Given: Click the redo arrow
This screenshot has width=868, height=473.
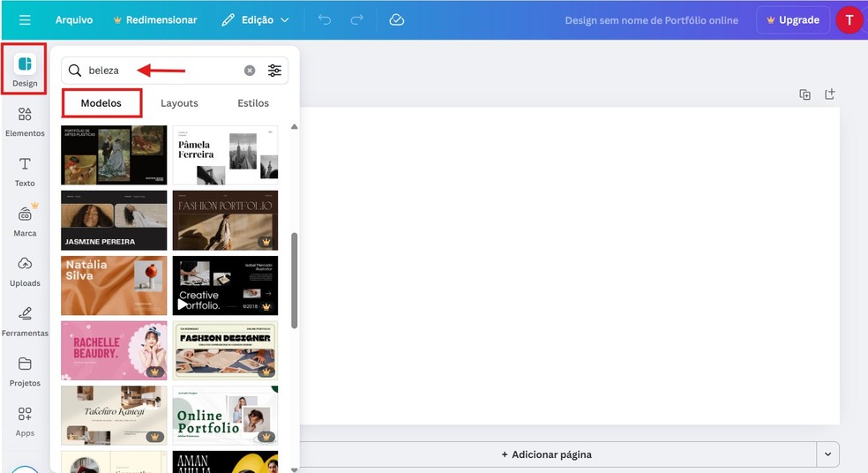Looking at the screenshot, I should tap(357, 20).
